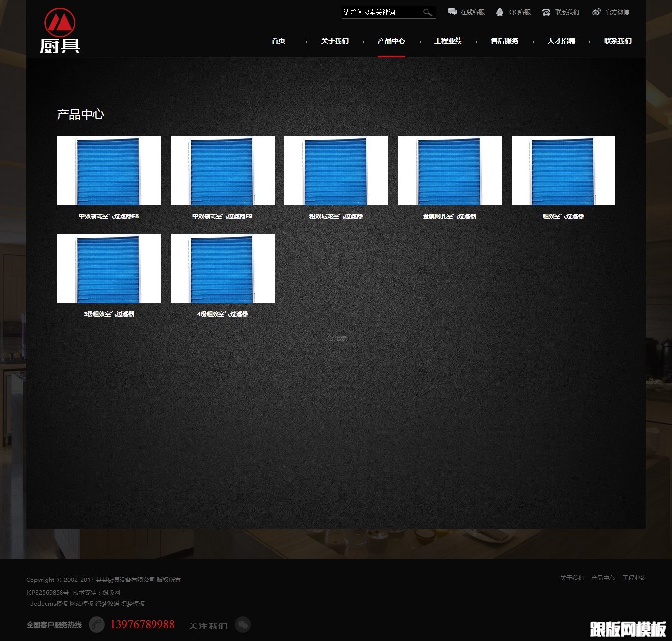Open the 金属网孔空气过滤器 product thumbnail

[x=450, y=170]
